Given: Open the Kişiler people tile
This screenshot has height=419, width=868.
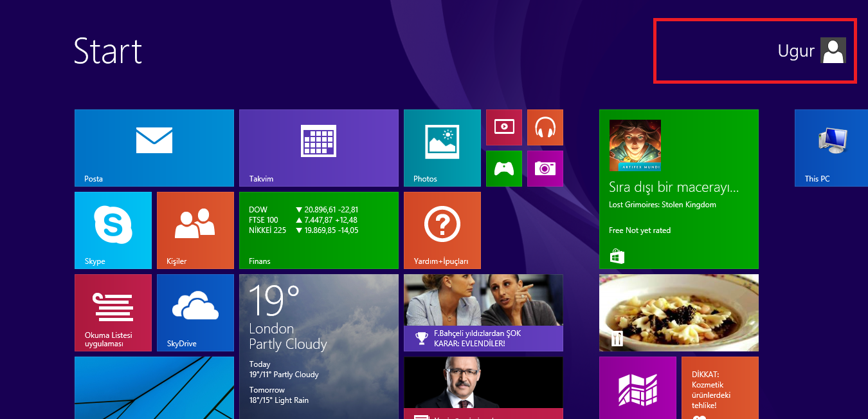Looking at the screenshot, I should [x=195, y=230].
